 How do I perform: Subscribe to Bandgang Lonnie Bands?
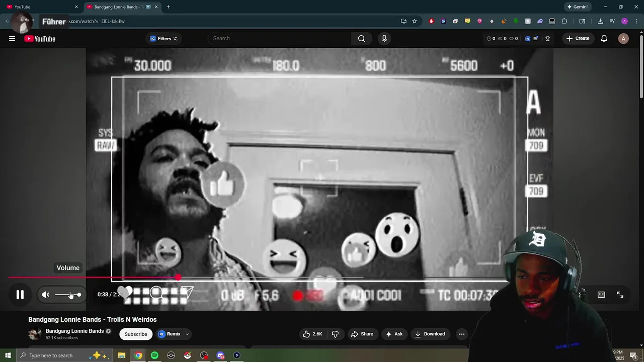pyautogui.click(x=136, y=334)
